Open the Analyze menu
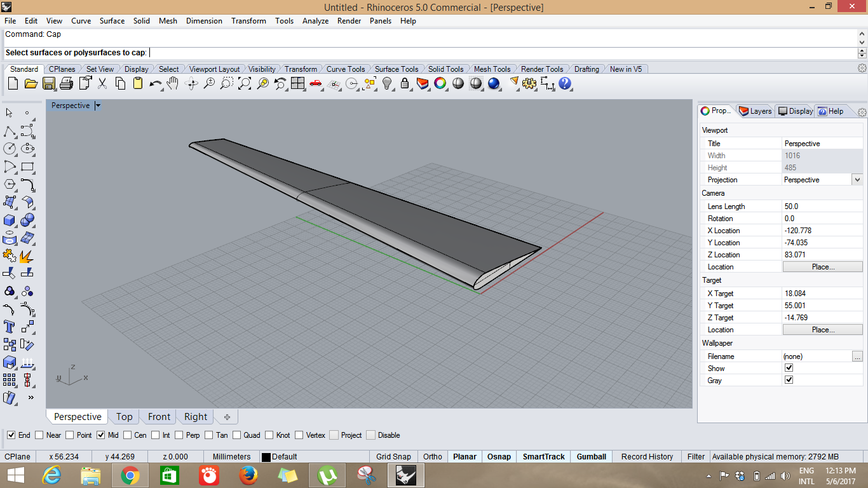 [315, 21]
